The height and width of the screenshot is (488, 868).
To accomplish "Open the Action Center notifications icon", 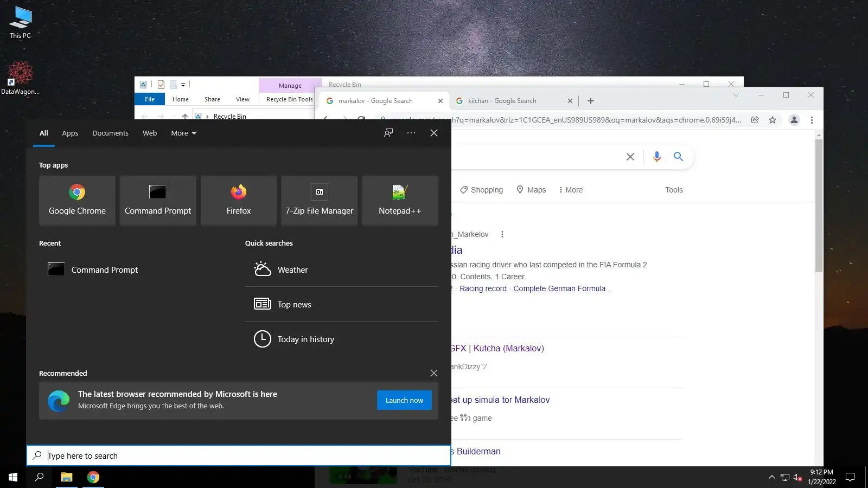I will point(850,477).
